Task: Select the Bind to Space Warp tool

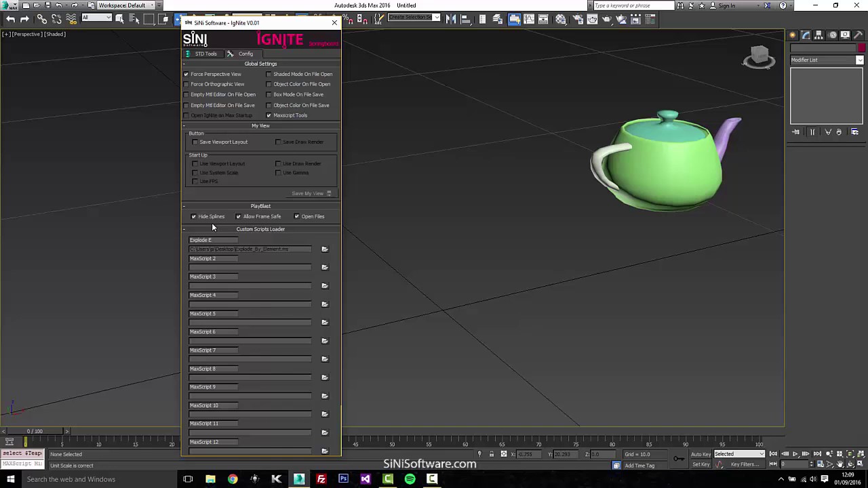Action: [72, 19]
